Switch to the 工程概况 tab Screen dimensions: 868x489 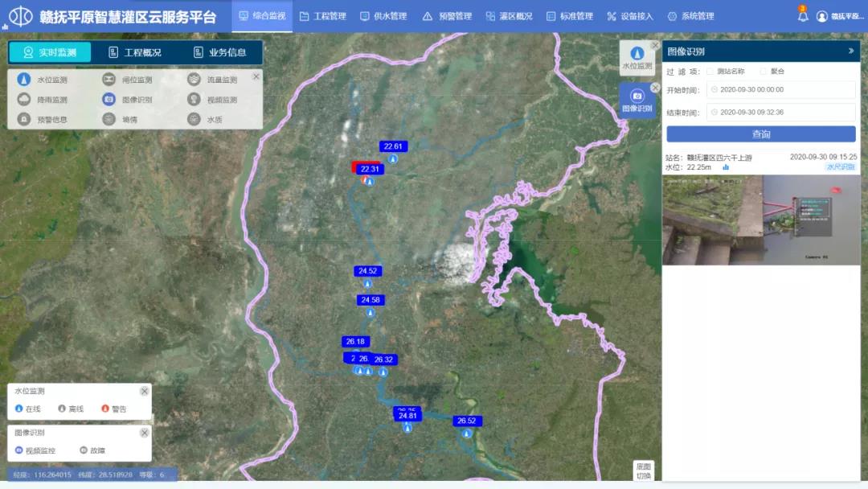(x=135, y=52)
